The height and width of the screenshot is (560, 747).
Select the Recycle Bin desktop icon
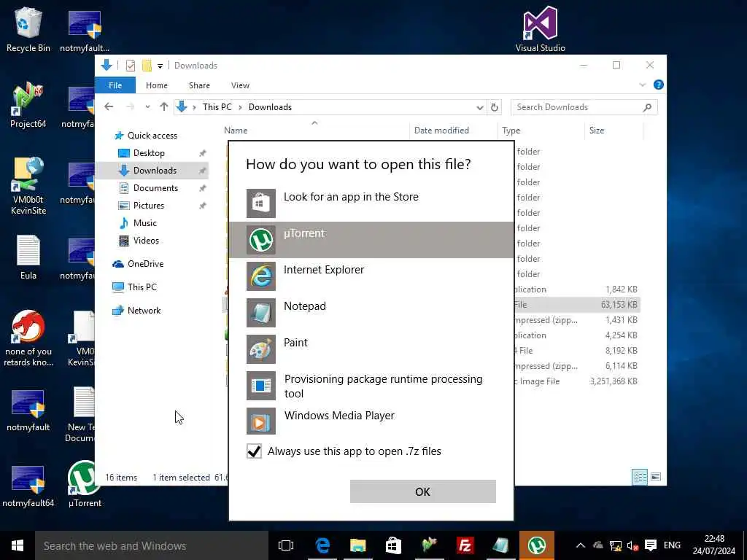tap(28, 29)
